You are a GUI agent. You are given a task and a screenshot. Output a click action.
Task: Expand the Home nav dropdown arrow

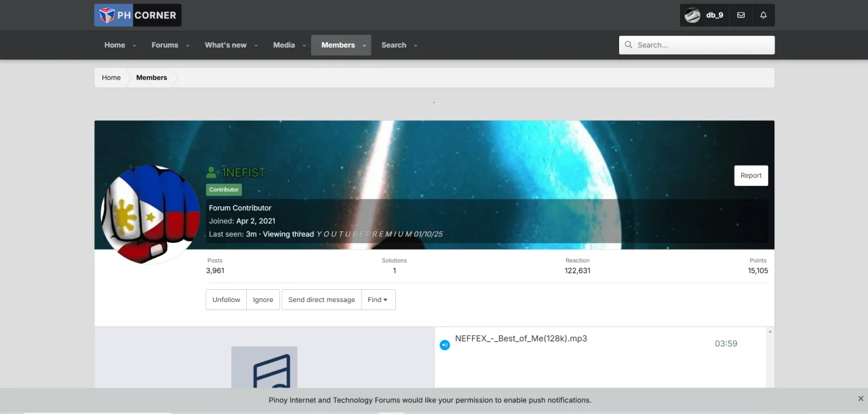tap(134, 45)
